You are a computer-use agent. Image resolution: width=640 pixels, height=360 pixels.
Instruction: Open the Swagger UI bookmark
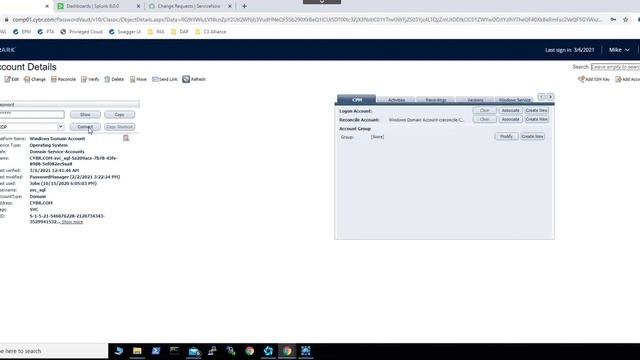[x=125, y=32]
